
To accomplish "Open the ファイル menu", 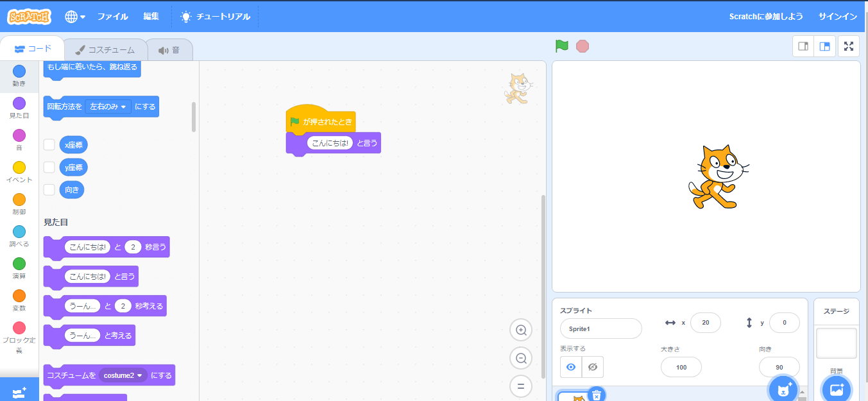I will pyautogui.click(x=113, y=17).
